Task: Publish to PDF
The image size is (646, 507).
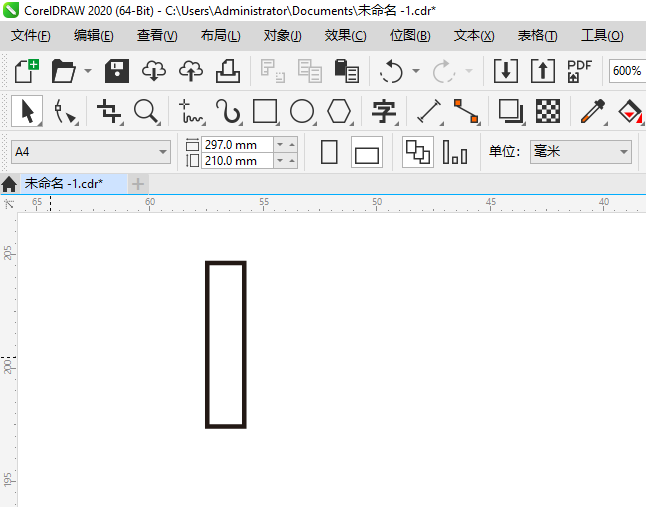Action: tap(579, 71)
